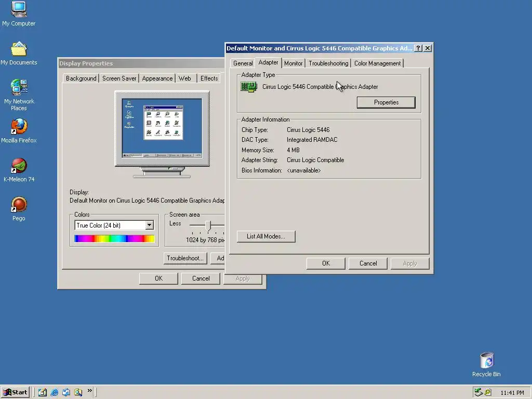Viewport: 532px width, 399px height.
Task: Click Cancel in Display Properties window
Action: [201, 278]
